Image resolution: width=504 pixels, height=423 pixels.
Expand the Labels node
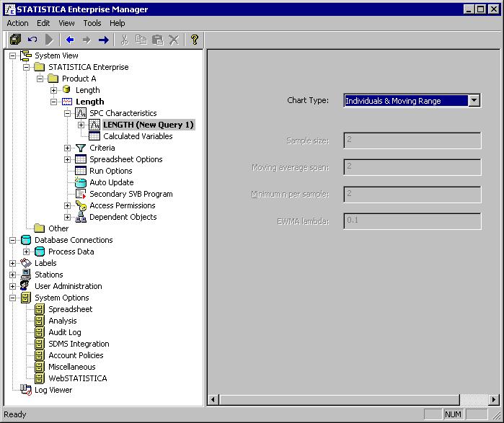[12, 263]
